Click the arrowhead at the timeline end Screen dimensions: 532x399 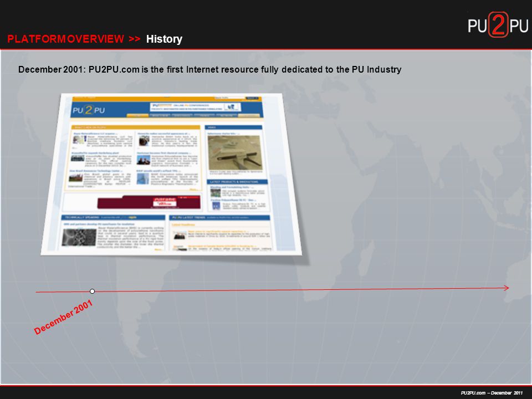coord(506,288)
